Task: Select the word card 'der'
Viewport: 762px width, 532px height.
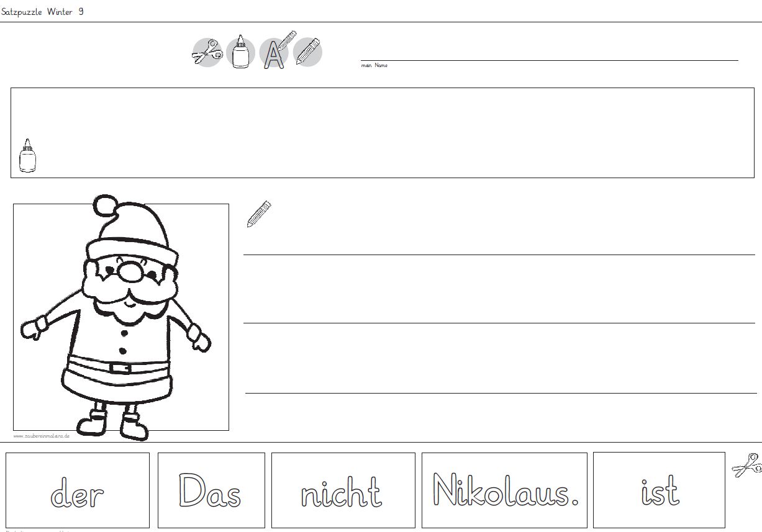Action: (78, 490)
